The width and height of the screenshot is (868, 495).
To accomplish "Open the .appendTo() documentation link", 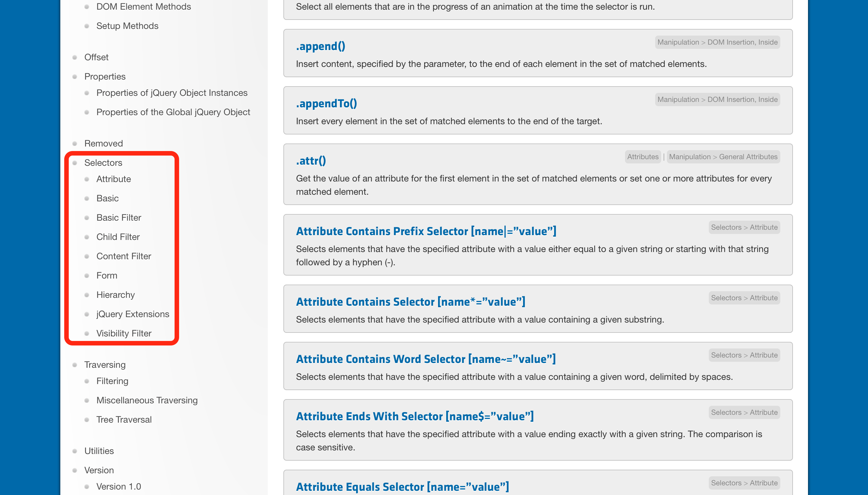I will pos(326,103).
